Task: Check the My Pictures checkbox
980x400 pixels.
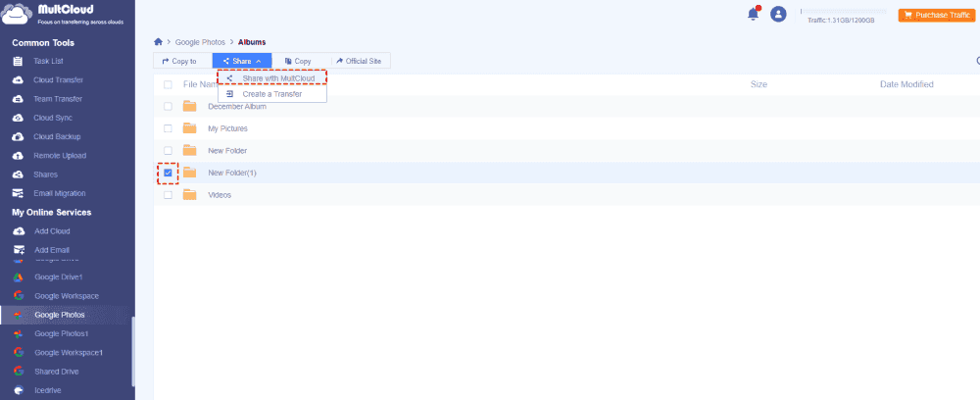Action: (168, 128)
